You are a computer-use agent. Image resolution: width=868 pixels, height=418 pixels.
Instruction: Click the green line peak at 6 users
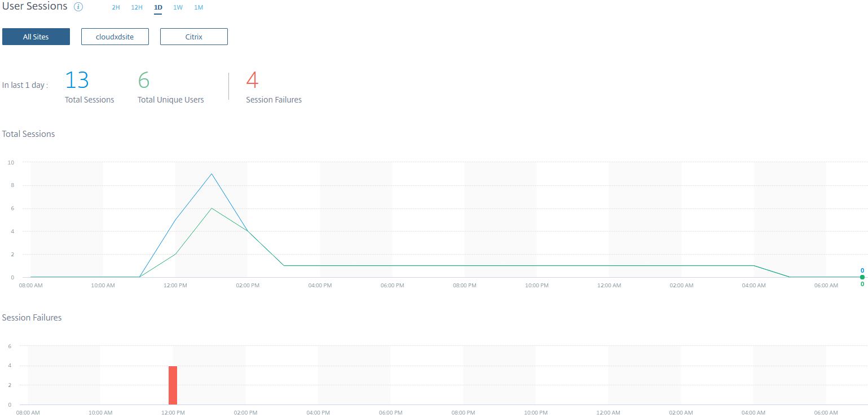[212, 208]
